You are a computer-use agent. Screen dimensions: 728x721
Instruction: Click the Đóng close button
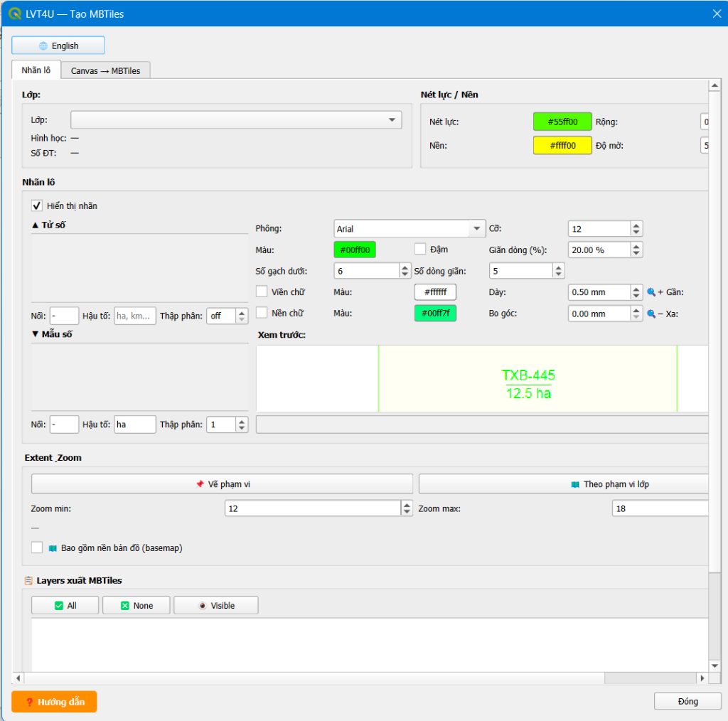(687, 701)
